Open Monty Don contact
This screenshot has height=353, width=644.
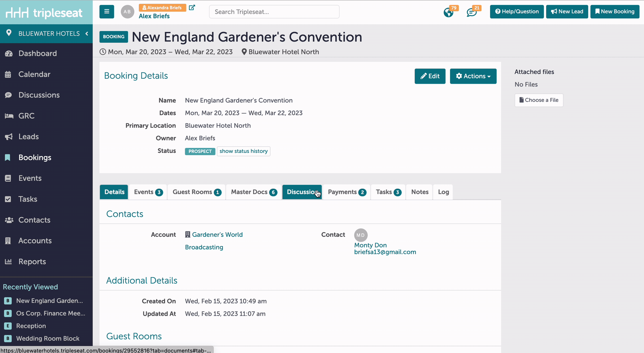[x=370, y=245]
